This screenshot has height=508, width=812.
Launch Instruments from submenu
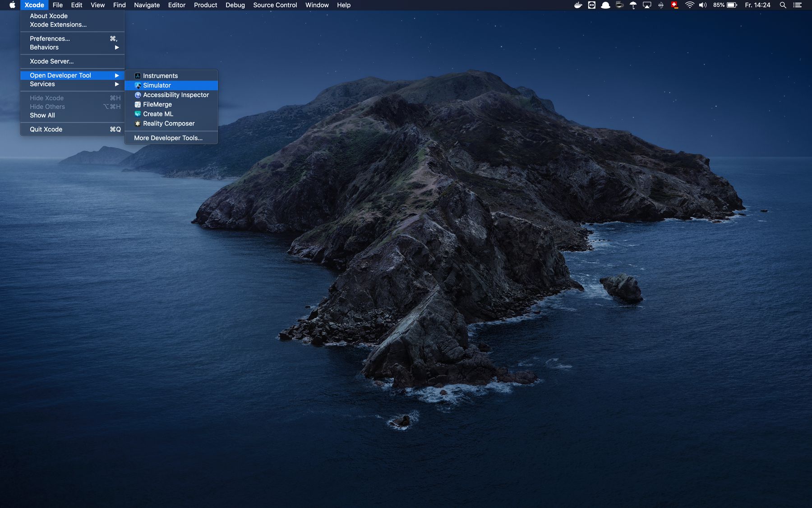(171, 76)
